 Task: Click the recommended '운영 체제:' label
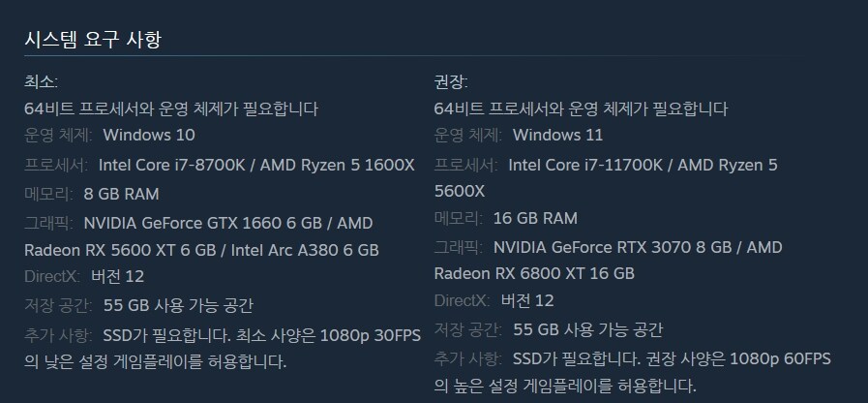point(468,136)
